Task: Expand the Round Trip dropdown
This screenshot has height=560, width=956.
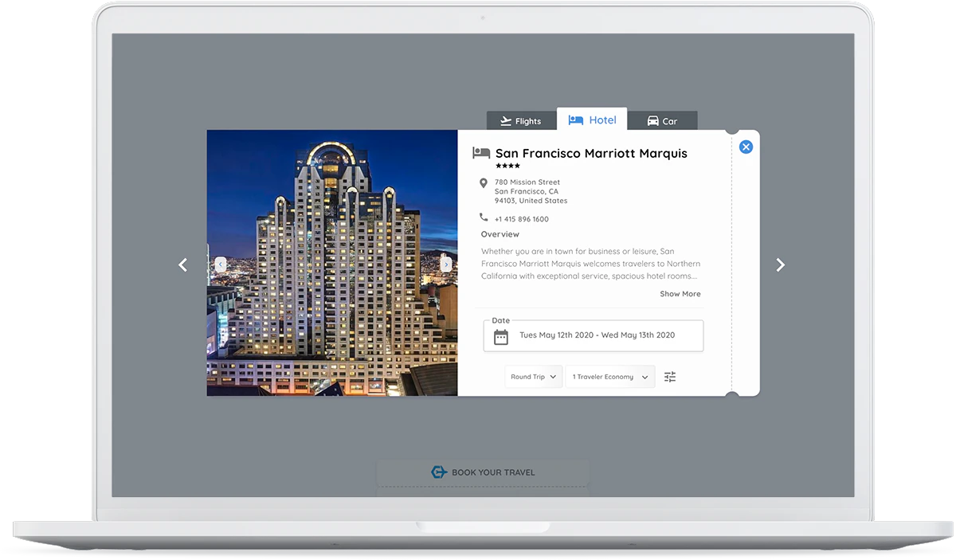Action: (534, 377)
